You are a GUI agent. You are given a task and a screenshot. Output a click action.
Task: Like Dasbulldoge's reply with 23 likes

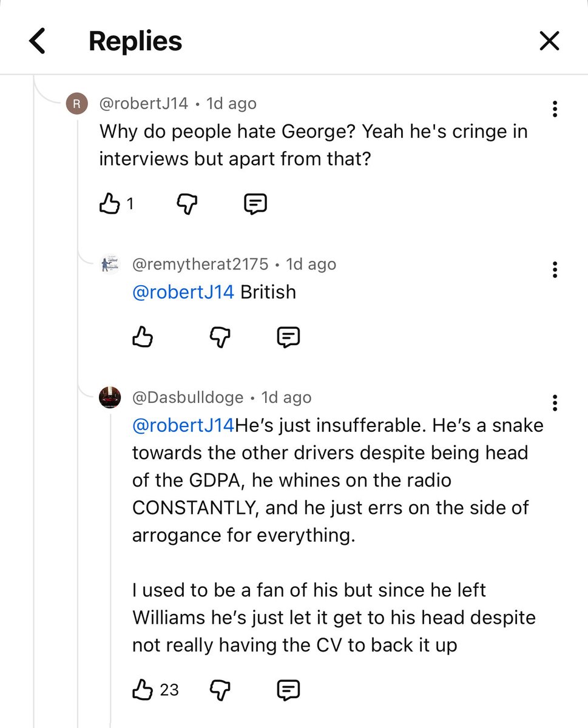point(142,690)
